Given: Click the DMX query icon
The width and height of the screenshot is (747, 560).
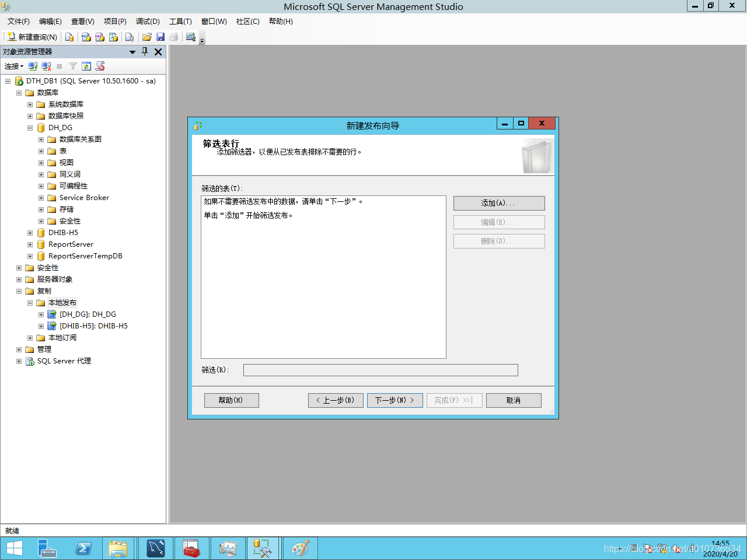Looking at the screenshot, I should [100, 37].
